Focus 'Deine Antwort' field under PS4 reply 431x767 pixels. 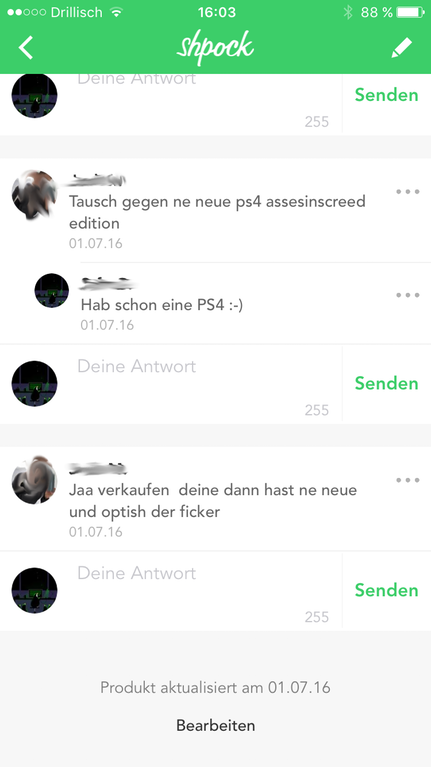pos(203,385)
